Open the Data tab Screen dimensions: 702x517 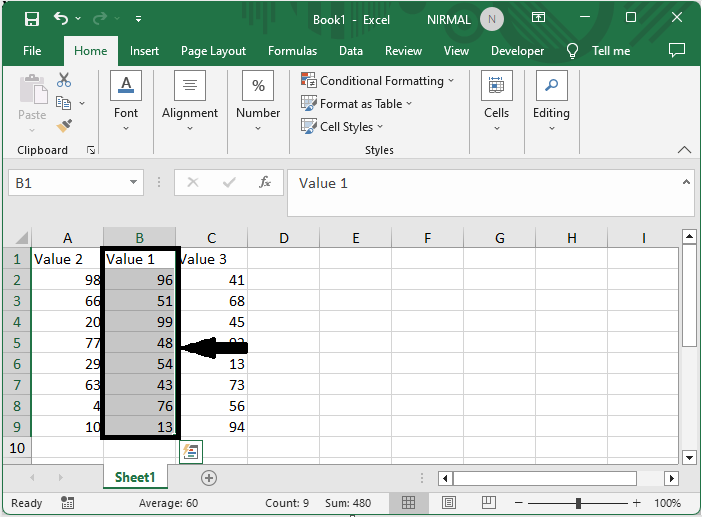tap(351, 51)
